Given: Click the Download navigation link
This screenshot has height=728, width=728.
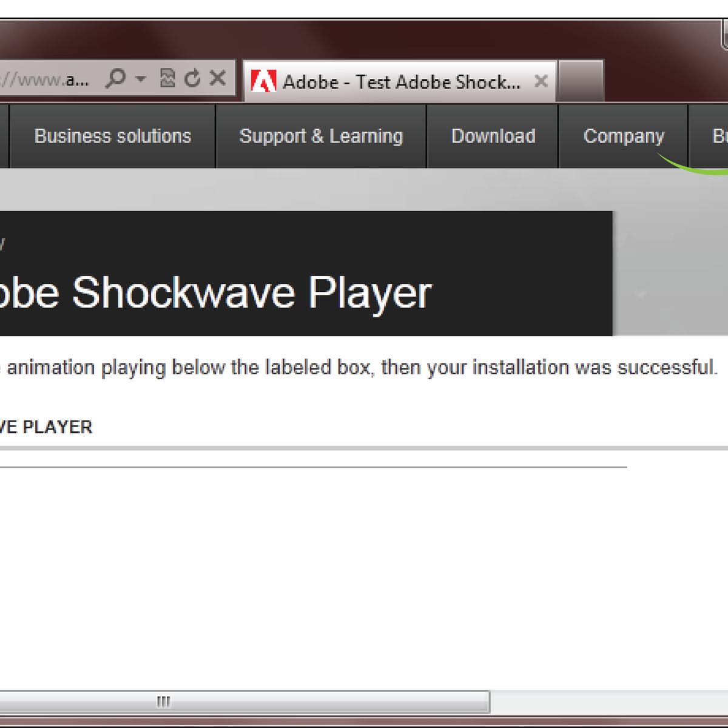Looking at the screenshot, I should coord(493,136).
